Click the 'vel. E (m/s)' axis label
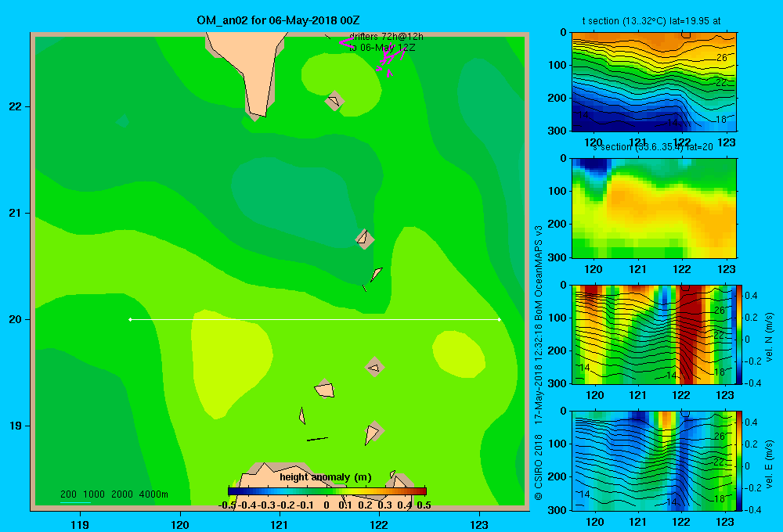Viewport: 783px width, 532px height. (x=769, y=464)
